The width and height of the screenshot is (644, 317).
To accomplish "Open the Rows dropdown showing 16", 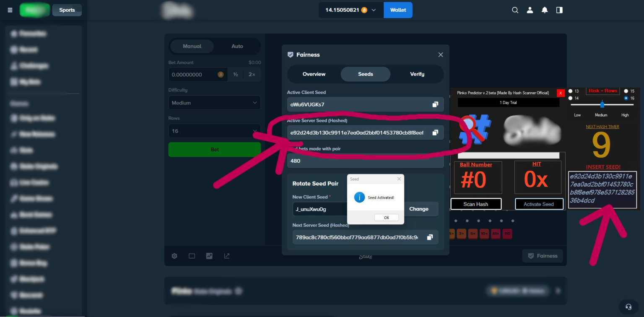I will [x=214, y=131].
